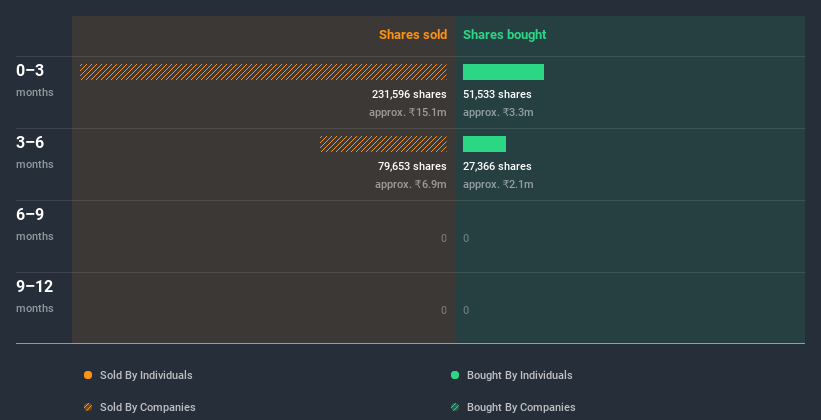Click the 231,596 shares value

[x=409, y=94]
